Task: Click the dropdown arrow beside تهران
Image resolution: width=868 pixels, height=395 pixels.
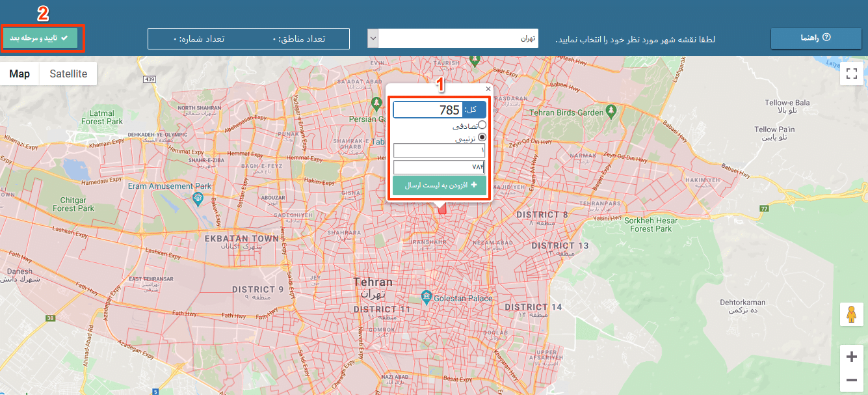Action: point(373,38)
